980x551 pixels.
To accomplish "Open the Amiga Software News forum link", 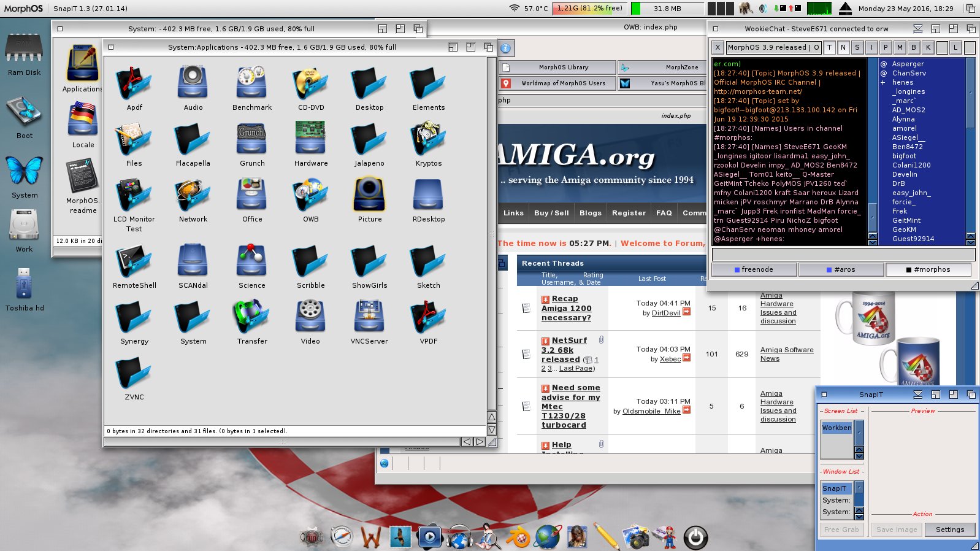I will tap(787, 354).
